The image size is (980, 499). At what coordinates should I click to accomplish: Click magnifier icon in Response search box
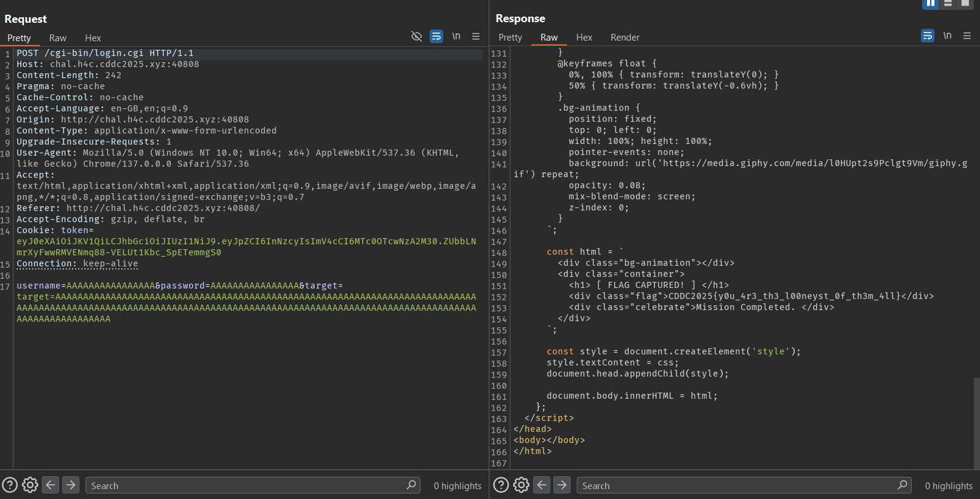click(x=902, y=485)
